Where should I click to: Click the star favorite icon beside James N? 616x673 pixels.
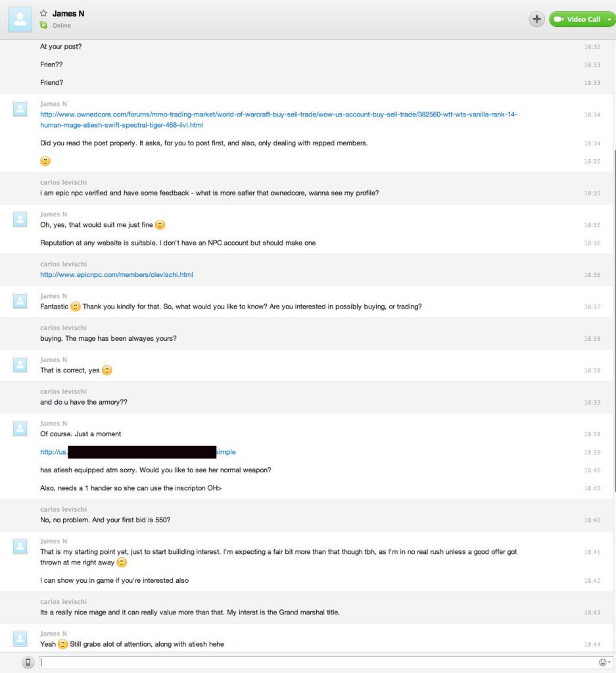coord(43,13)
